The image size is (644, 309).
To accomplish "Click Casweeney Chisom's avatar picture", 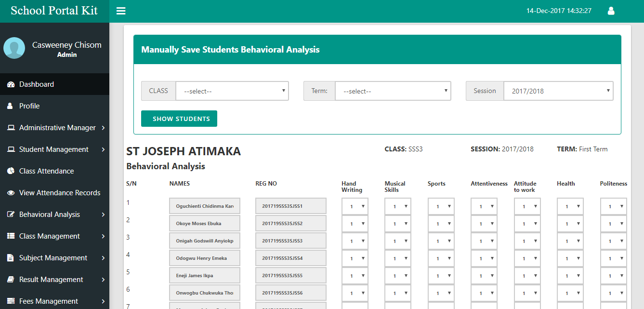I will click(14, 48).
